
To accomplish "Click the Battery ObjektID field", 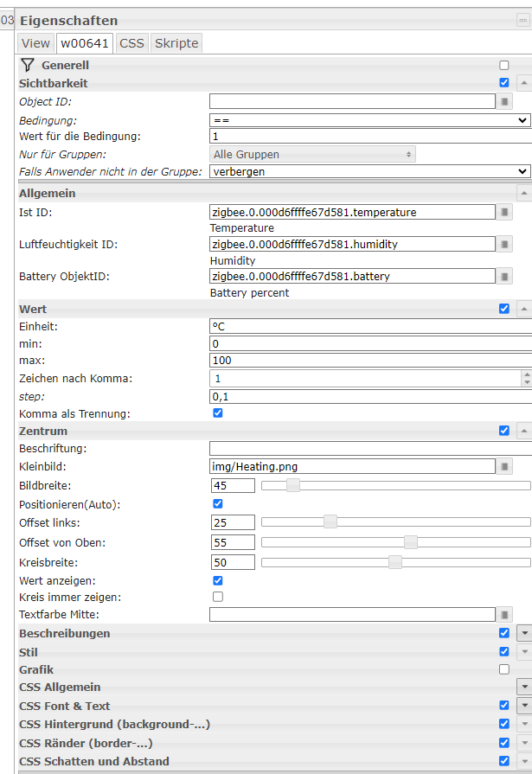I will click(352, 277).
